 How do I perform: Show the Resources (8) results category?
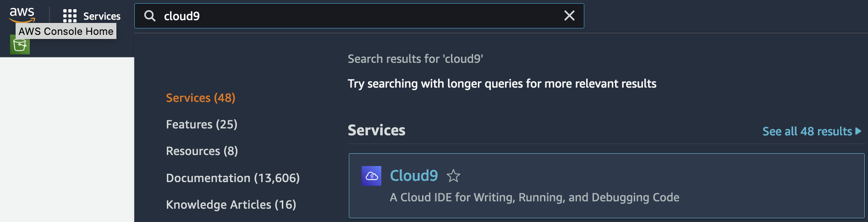[202, 151]
